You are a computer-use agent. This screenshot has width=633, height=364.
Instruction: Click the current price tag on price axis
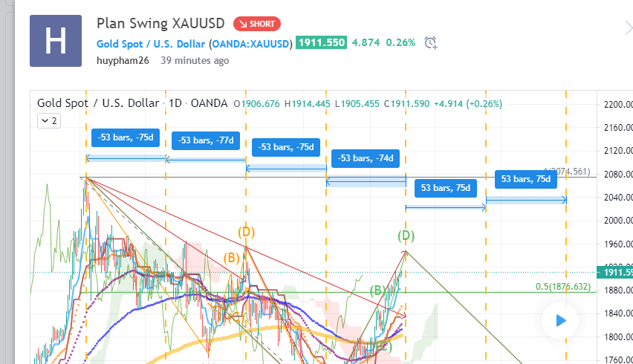coord(616,273)
